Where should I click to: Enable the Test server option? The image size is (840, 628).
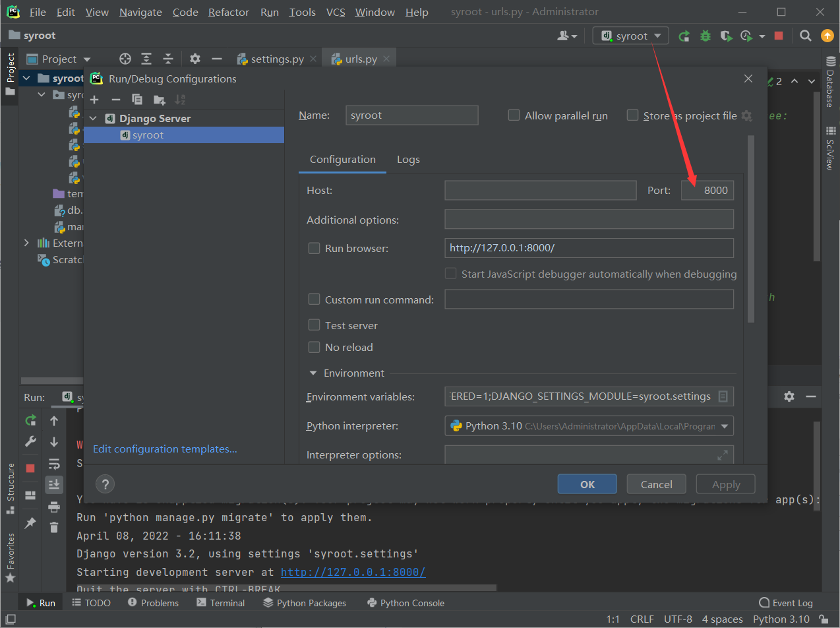pos(315,325)
